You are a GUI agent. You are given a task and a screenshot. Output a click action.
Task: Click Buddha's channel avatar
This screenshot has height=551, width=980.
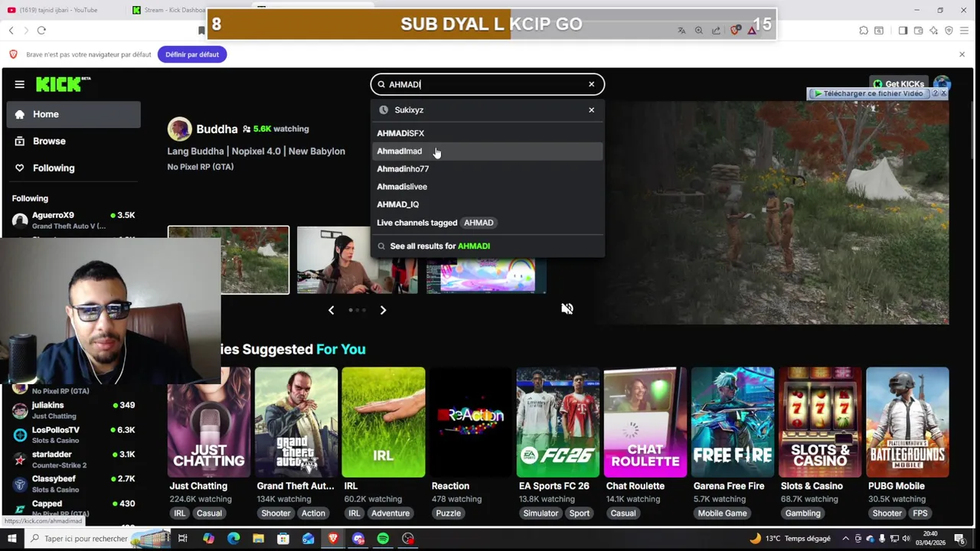click(179, 129)
